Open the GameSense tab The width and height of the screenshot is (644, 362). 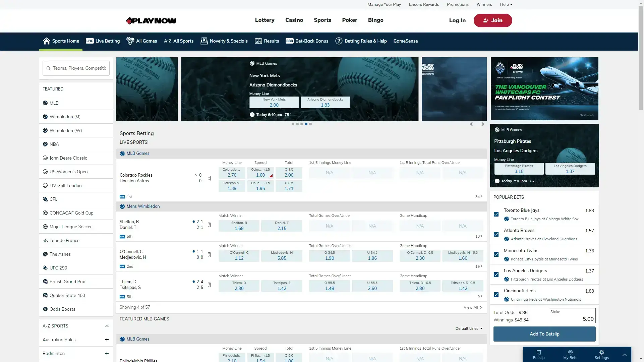pyautogui.click(x=406, y=41)
